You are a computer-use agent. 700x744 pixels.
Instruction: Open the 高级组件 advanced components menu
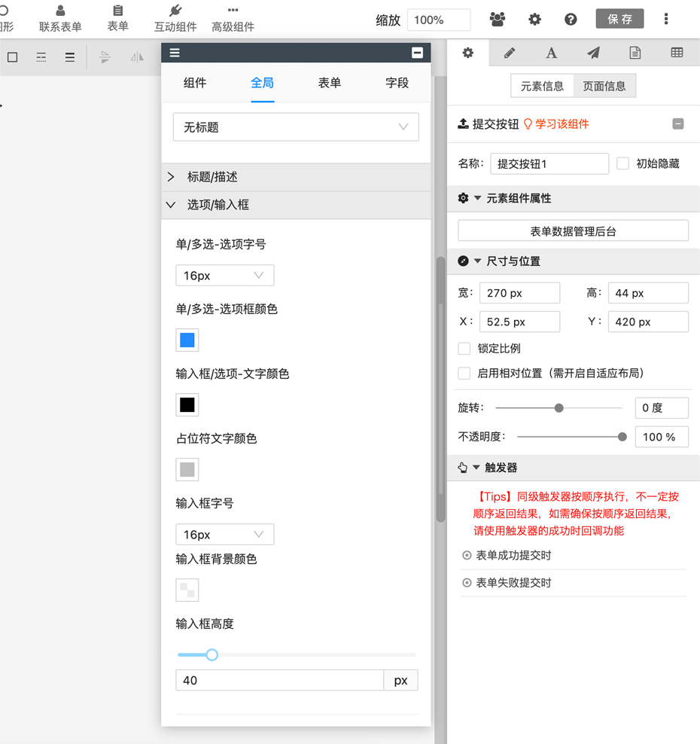233,19
